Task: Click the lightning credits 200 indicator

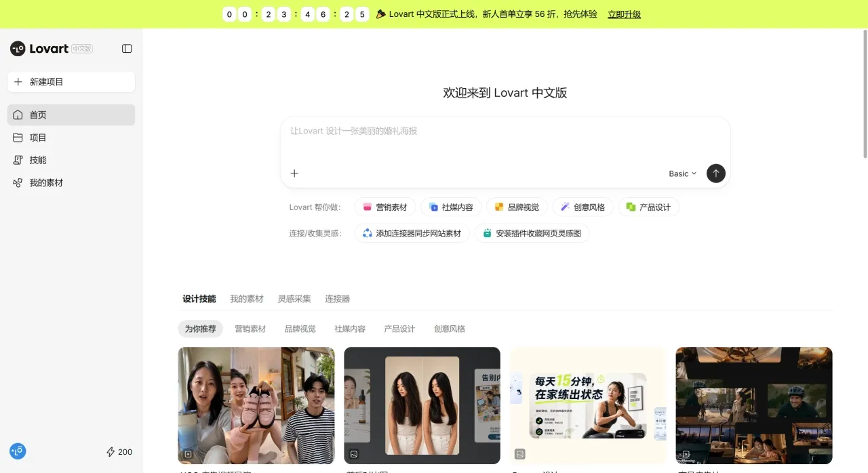Action: point(119,452)
